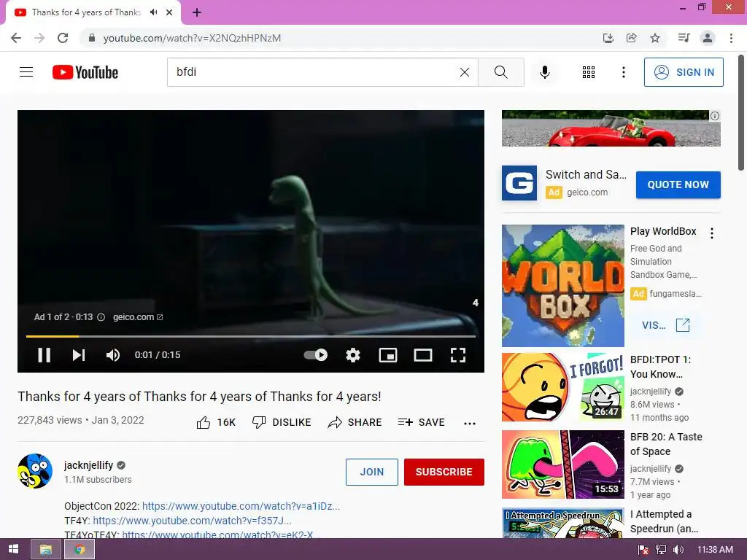Close the Thanks for 4 years tab
This screenshot has height=560, width=747.
169,12
